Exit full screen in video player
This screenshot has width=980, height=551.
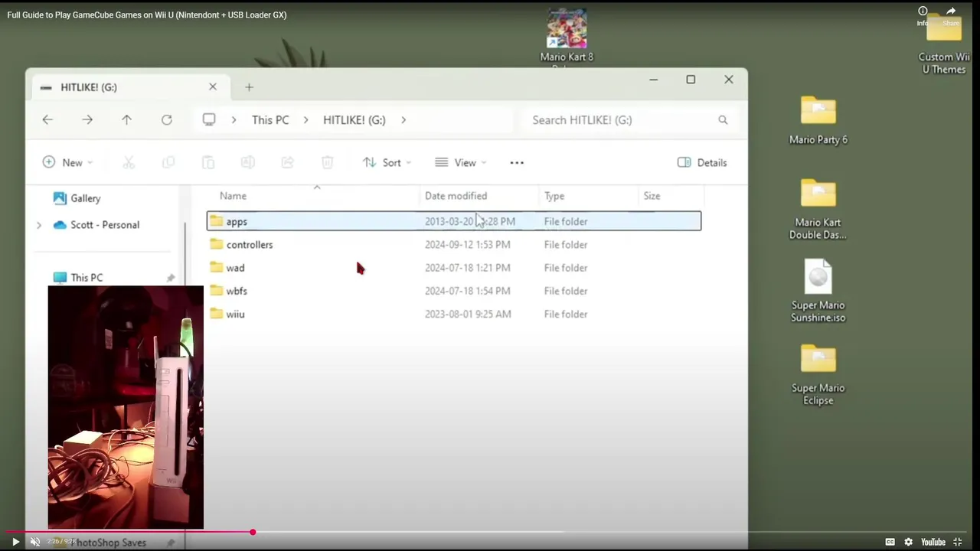957,542
